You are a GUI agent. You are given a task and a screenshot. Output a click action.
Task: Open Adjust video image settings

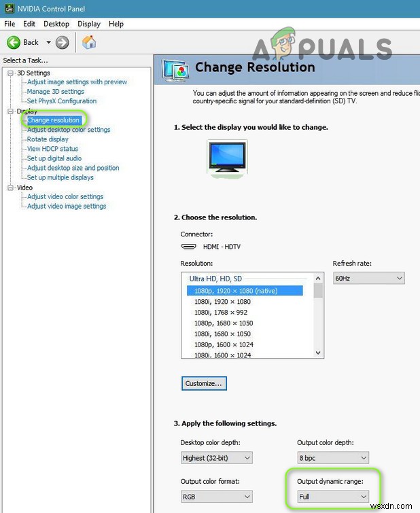67,206
